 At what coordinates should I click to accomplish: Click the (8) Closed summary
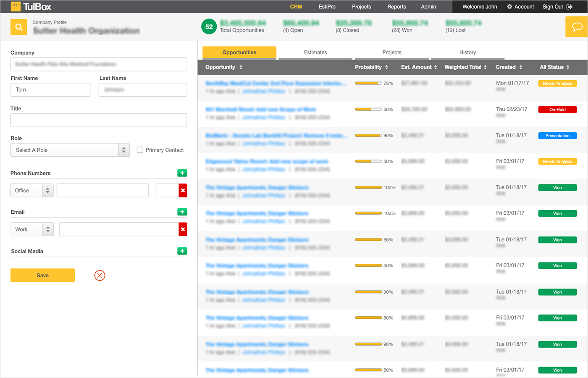click(x=347, y=30)
